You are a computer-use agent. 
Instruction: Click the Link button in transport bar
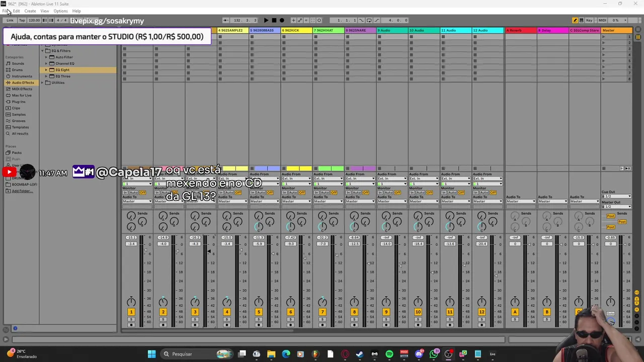10,21
